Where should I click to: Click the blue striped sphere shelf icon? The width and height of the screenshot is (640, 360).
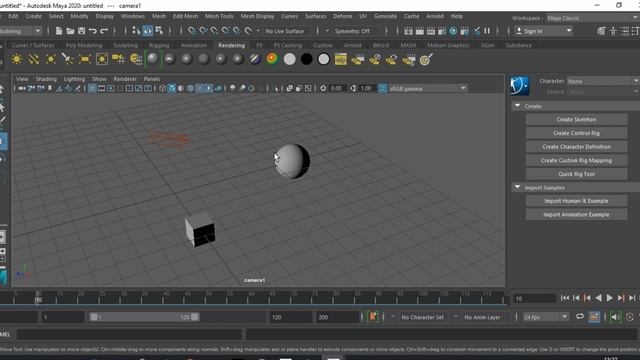(x=255, y=59)
